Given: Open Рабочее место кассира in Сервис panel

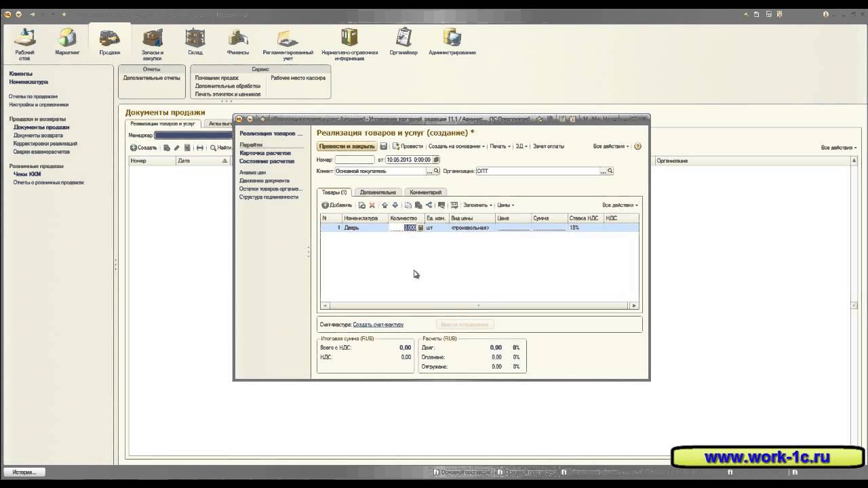Looking at the screenshot, I should 298,78.
